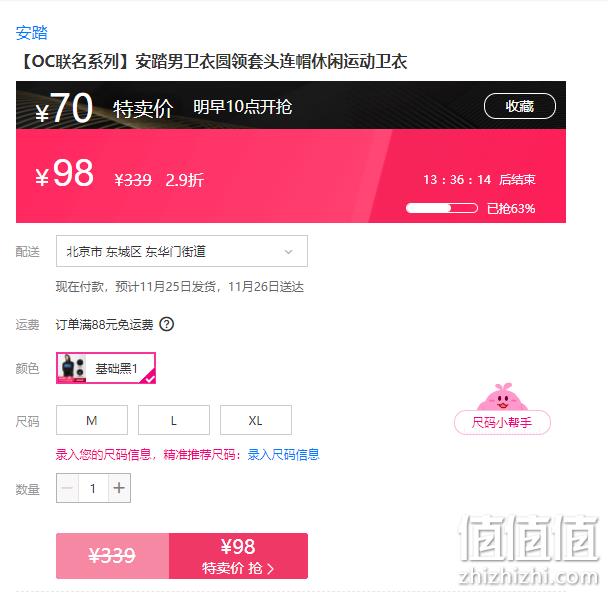
Task: Increase quantity with the plus icon
Action: (x=119, y=488)
